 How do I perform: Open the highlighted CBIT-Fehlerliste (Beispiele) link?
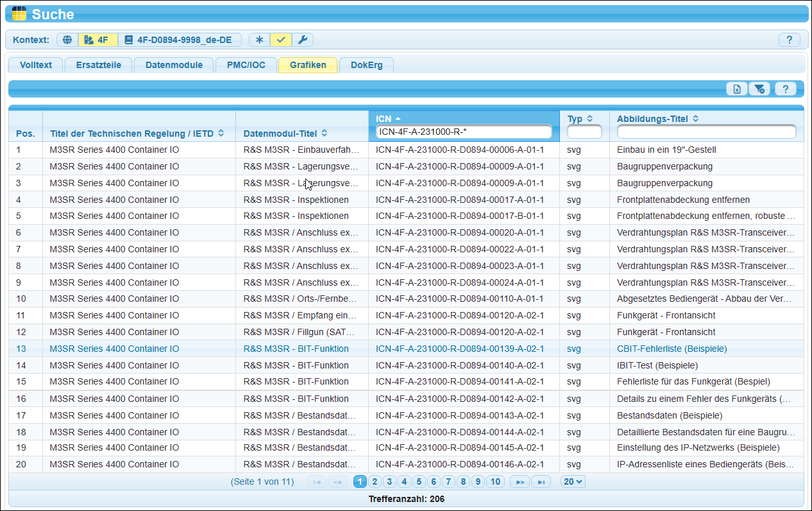point(672,349)
